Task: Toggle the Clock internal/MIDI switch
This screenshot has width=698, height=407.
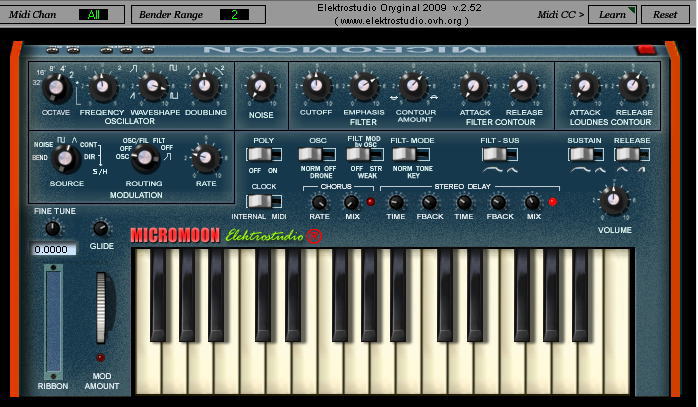Action: [264, 201]
